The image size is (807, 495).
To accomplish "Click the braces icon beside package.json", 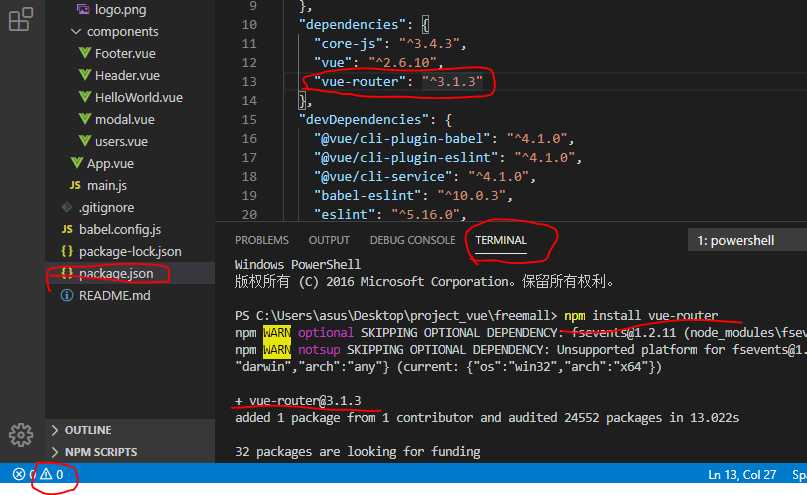I will [67, 273].
